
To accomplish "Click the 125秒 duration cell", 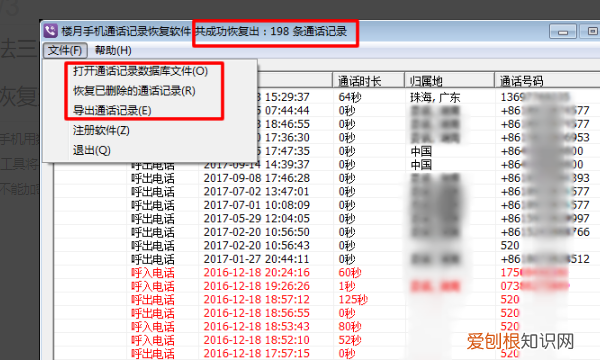I will click(x=353, y=300).
